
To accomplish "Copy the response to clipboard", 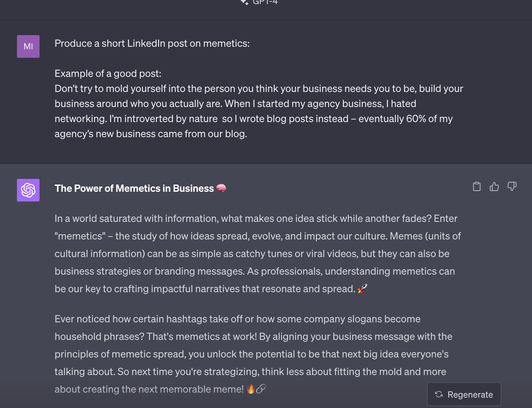I will [476, 186].
